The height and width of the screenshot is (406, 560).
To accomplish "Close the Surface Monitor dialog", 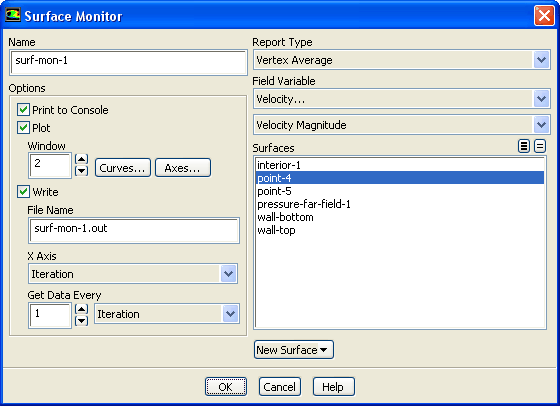I will (544, 16).
